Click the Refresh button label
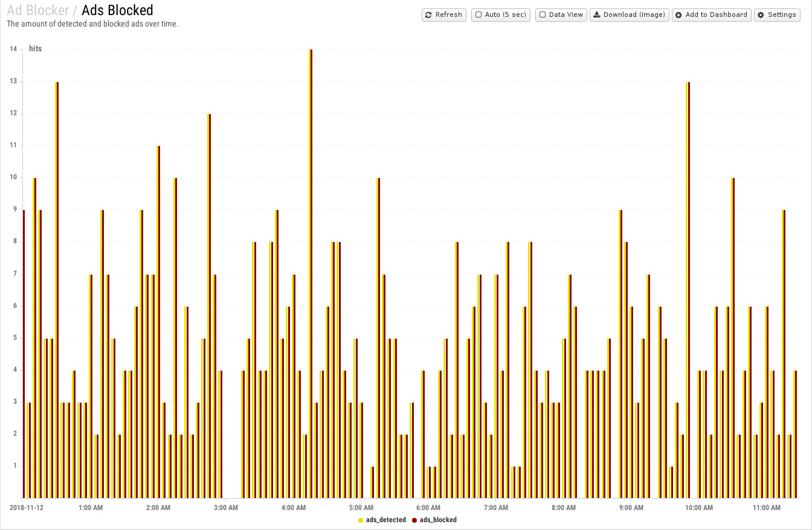This screenshot has height=530, width=812. (x=449, y=15)
